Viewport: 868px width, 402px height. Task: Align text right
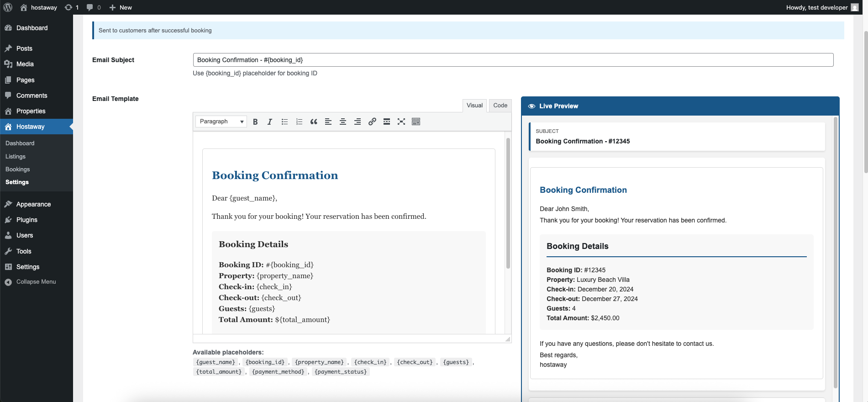[358, 122]
